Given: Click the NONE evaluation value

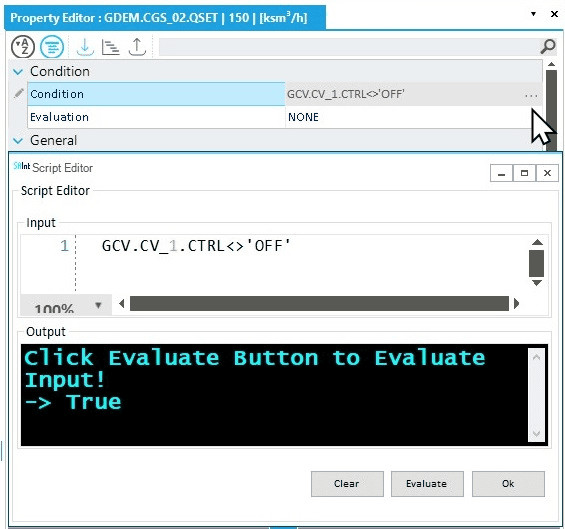Looking at the screenshot, I should (x=303, y=117).
